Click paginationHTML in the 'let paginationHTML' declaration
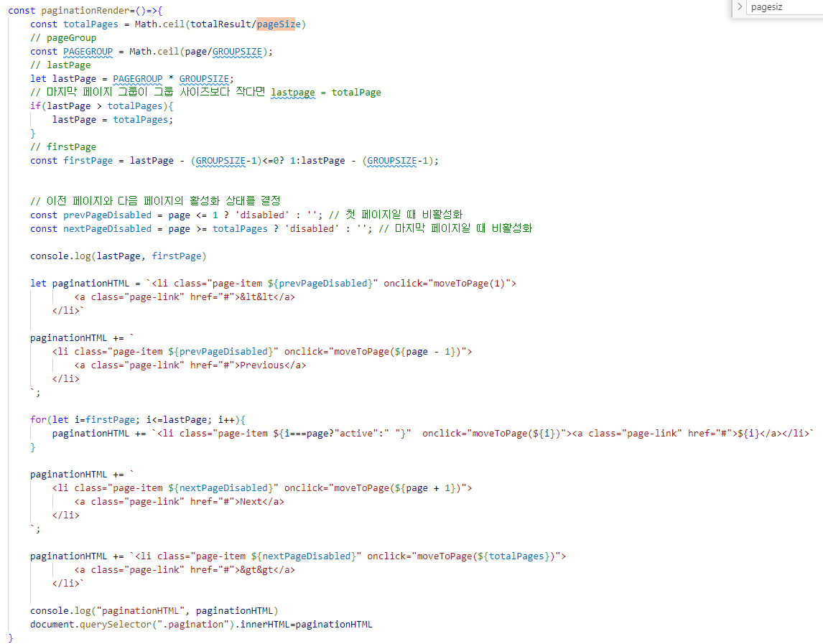The width and height of the screenshot is (823, 644). pos(90,284)
